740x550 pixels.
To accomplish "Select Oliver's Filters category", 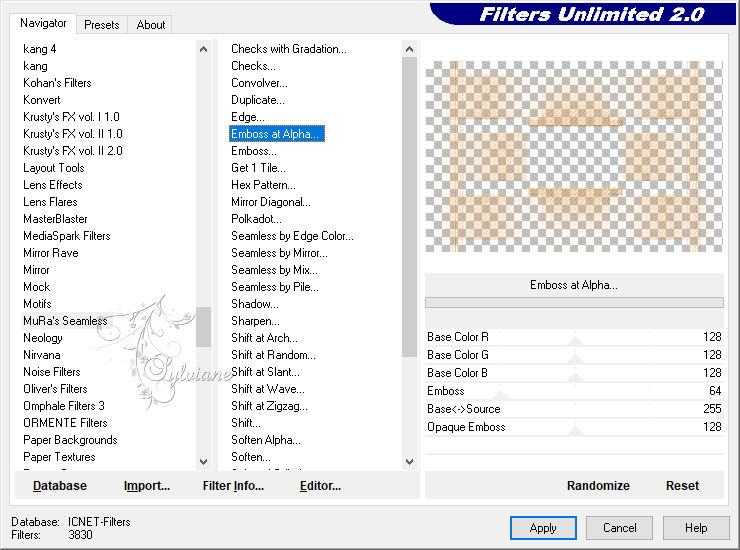I will pos(55,389).
